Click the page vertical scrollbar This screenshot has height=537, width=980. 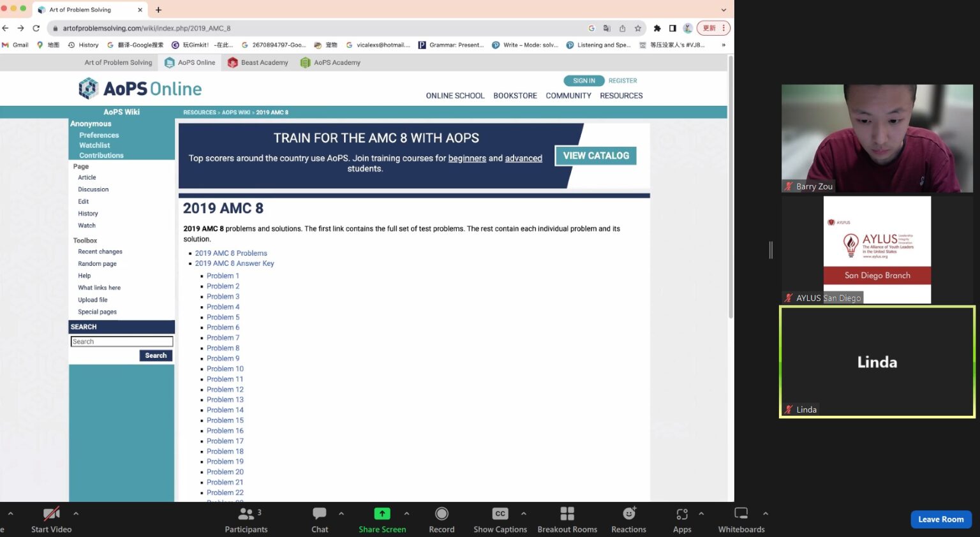click(731, 187)
